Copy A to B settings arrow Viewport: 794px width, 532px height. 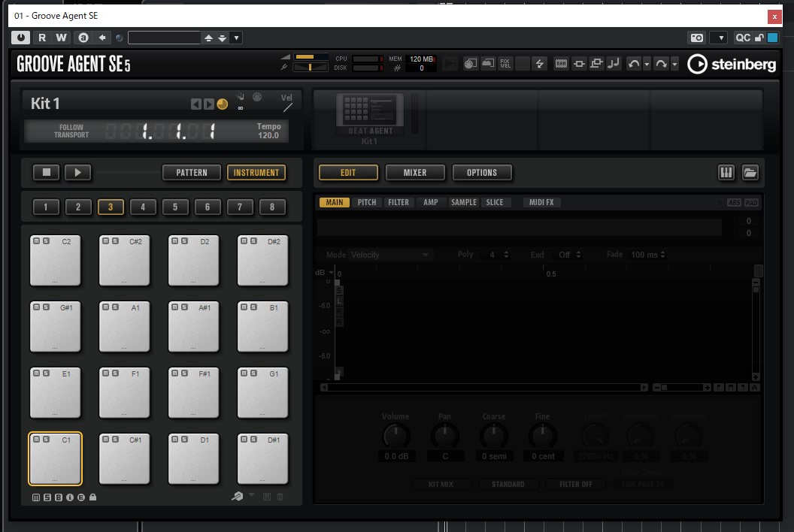coord(102,38)
